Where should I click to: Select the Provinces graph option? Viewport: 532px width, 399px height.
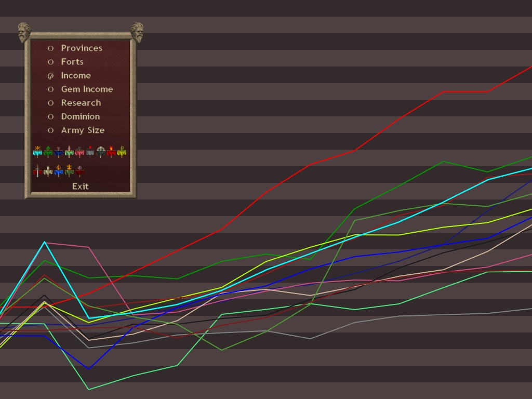click(75, 48)
